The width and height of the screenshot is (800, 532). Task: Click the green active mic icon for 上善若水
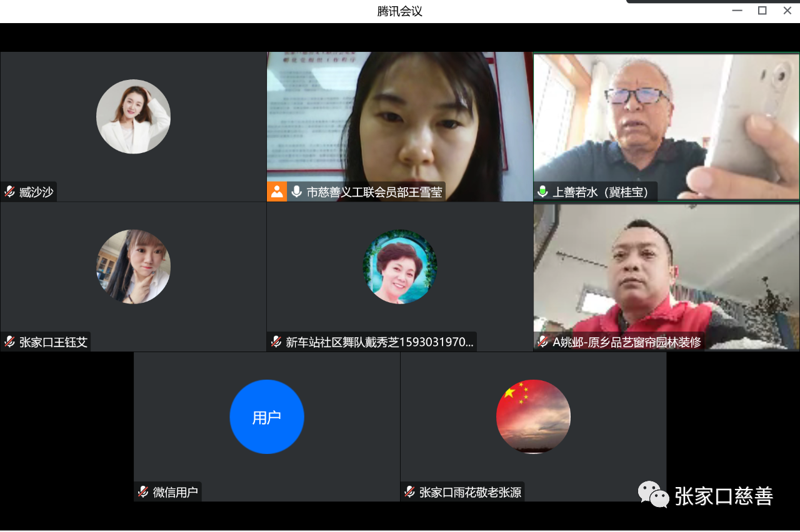coord(542,192)
